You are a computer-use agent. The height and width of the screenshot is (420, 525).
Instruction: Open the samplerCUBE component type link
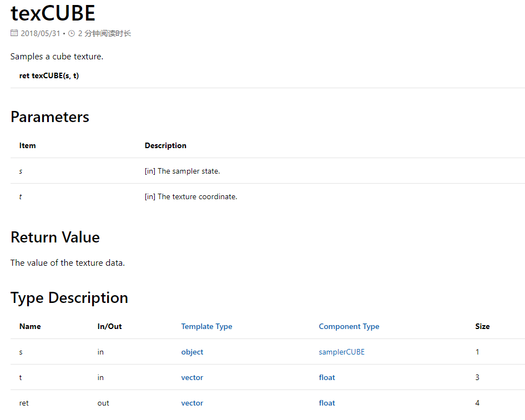(x=341, y=352)
